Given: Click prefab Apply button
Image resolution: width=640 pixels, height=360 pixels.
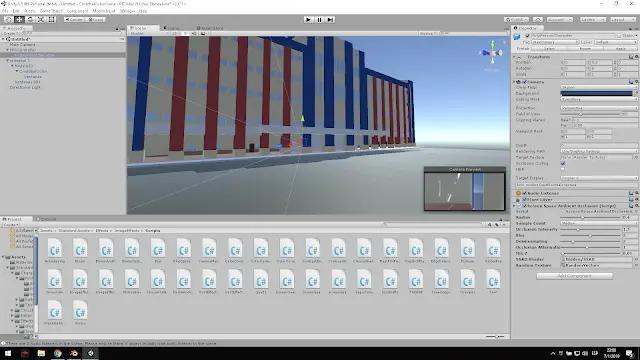Looking at the screenshot, I should [x=620, y=48].
